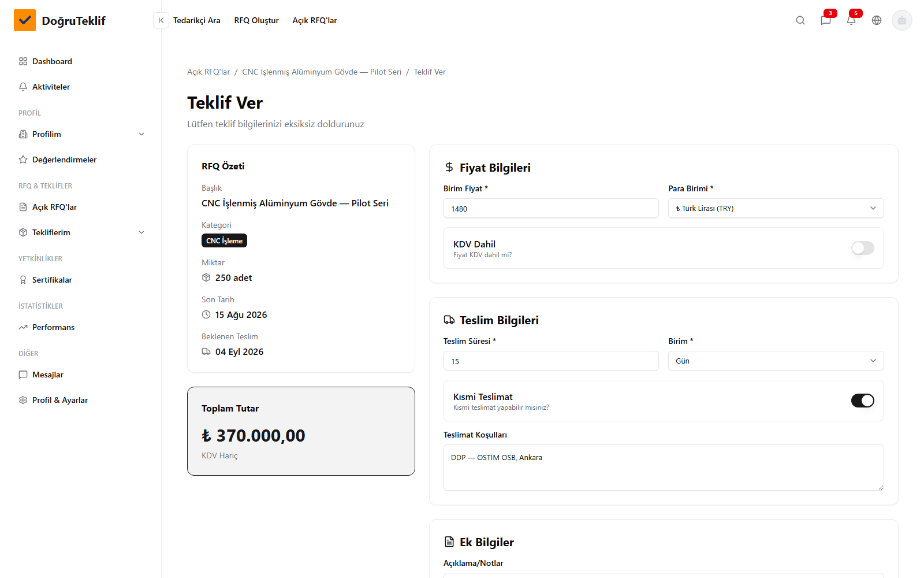Click the package icon next to 250 adet
Screen dimensions: 924x578
tap(206, 277)
